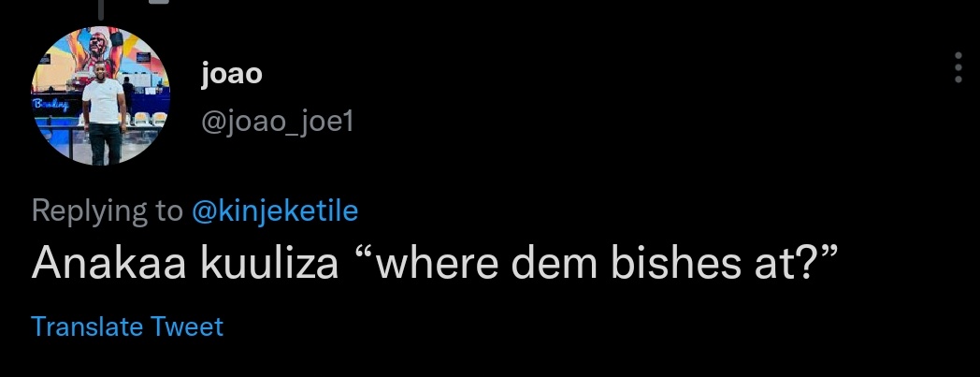Click the thread connector line above avatar

click(101, 8)
